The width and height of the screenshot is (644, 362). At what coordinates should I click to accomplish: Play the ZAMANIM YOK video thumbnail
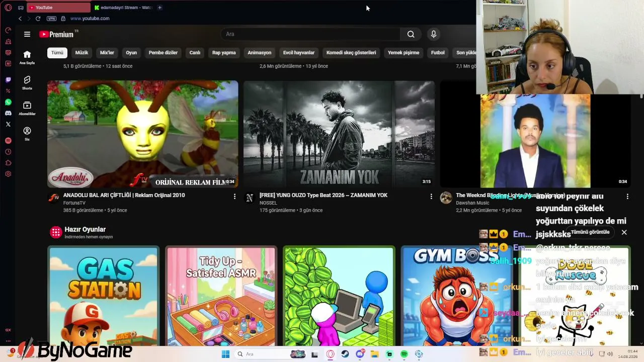pos(339,134)
